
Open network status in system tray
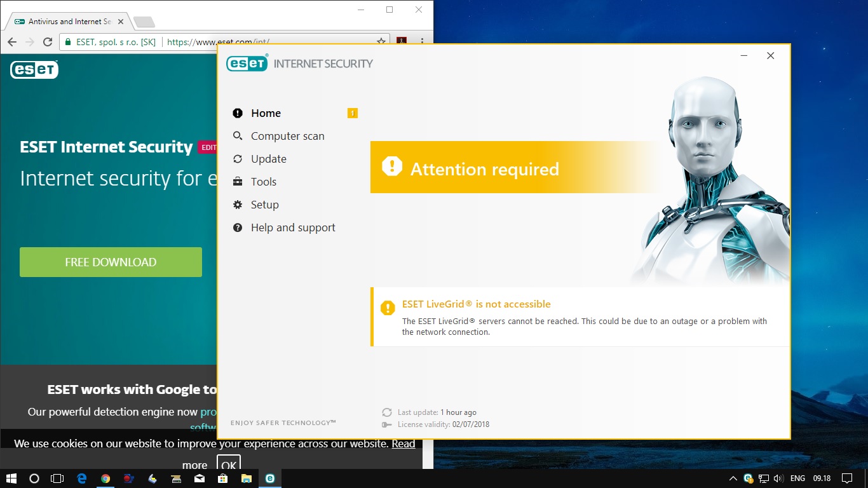click(x=764, y=478)
